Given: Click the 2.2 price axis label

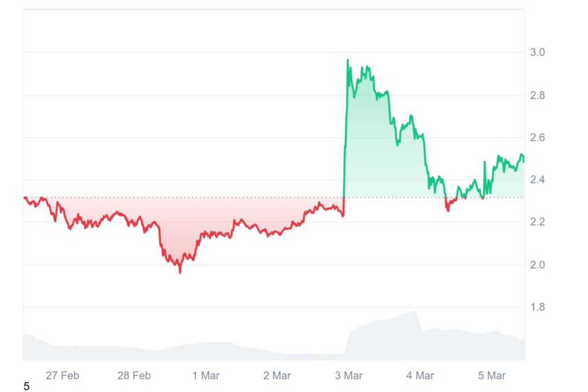Looking at the screenshot, I should [537, 222].
